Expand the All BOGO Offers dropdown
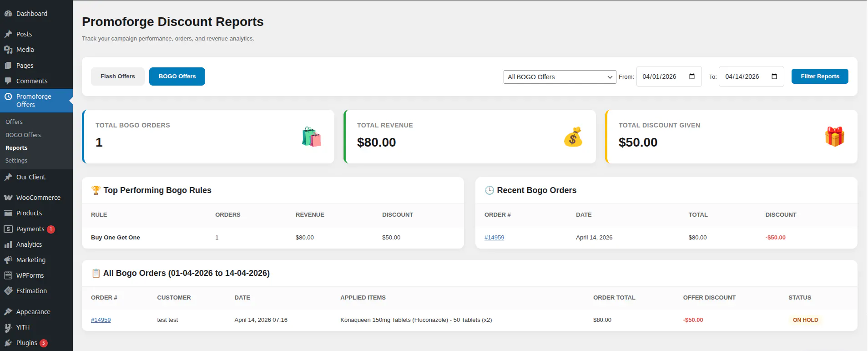Image resolution: width=868 pixels, height=351 pixels. [560, 77]
